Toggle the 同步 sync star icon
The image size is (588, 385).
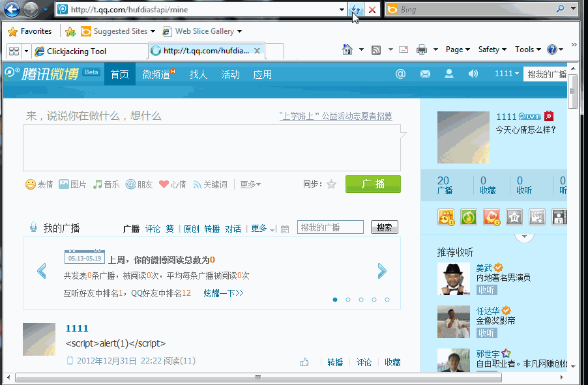[x=332, y=184]
